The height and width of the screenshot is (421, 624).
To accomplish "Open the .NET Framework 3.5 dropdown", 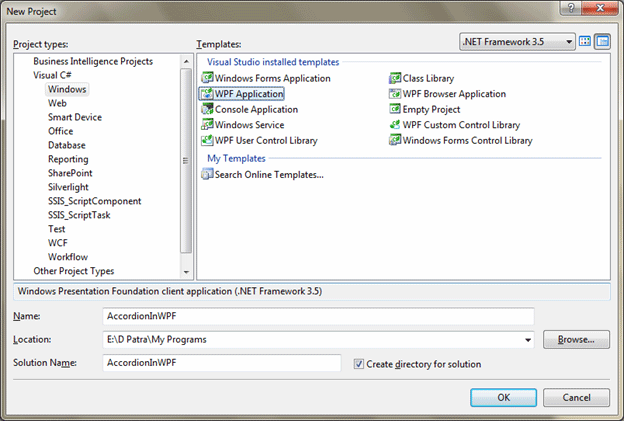I will point(517,42).
